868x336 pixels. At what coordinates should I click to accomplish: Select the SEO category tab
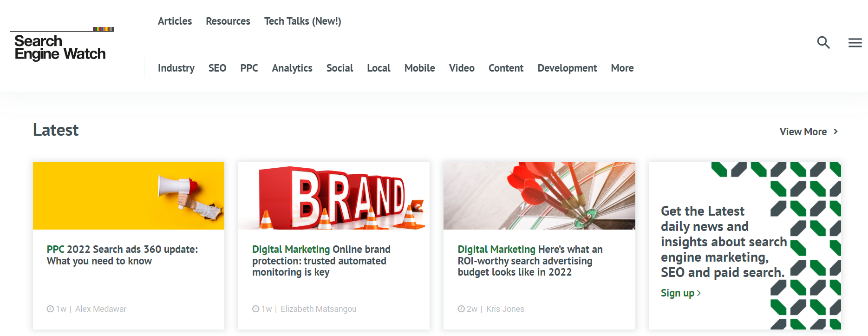217,68
